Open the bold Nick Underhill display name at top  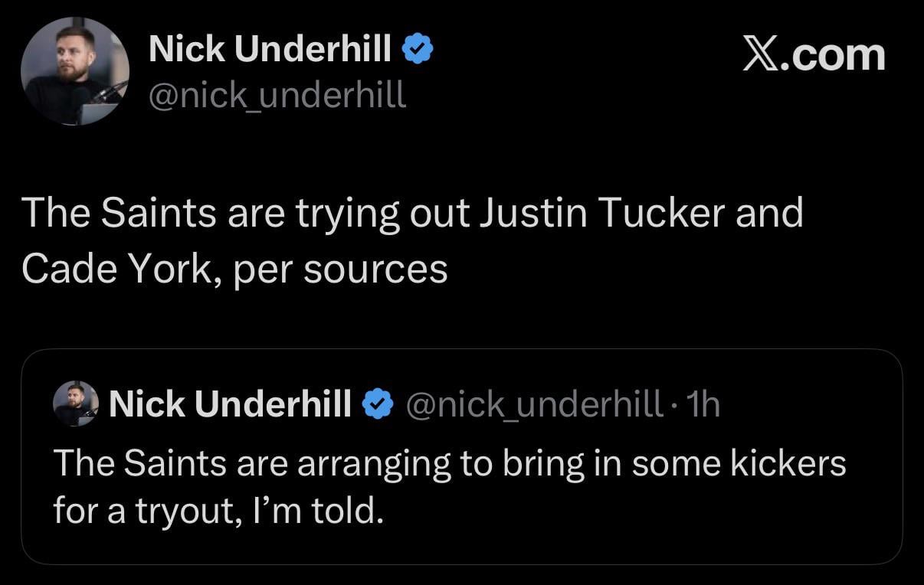point(270,51)
